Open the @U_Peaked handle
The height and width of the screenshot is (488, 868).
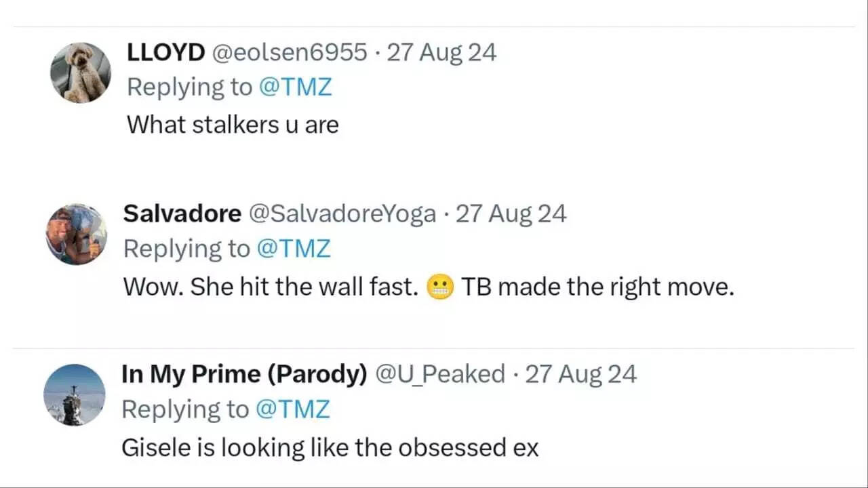click(x=440, y=374)
